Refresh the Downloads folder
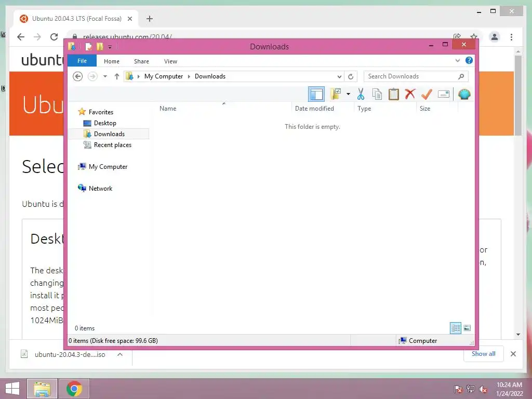This screenshot has width=532, height=399. click(x=351, y=76)
